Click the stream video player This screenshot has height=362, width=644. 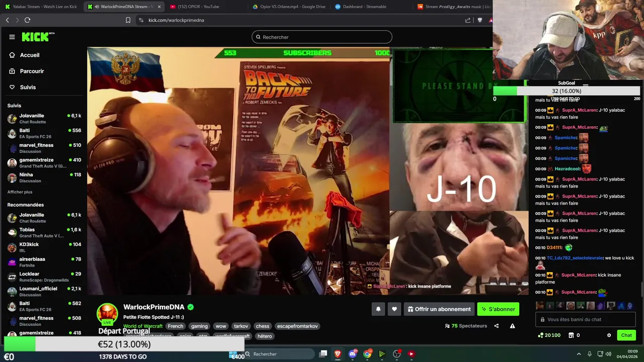pyautogui.click(x=308, y=171)
